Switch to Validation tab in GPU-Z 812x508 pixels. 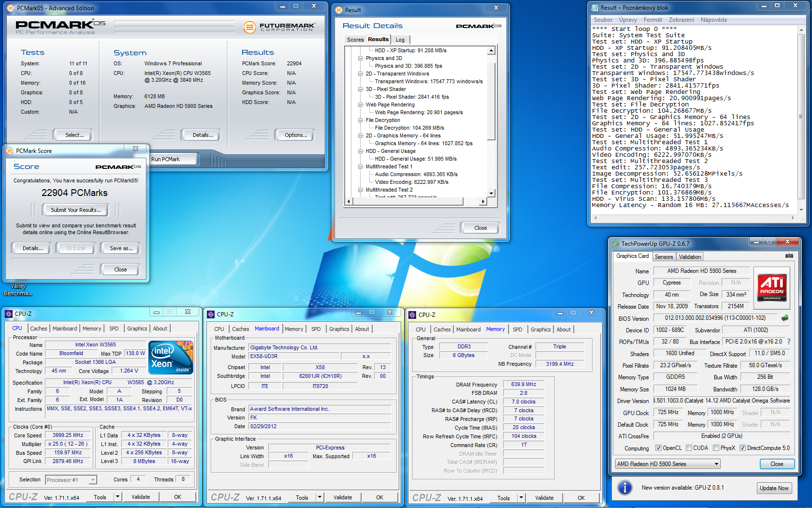[690, 257]
